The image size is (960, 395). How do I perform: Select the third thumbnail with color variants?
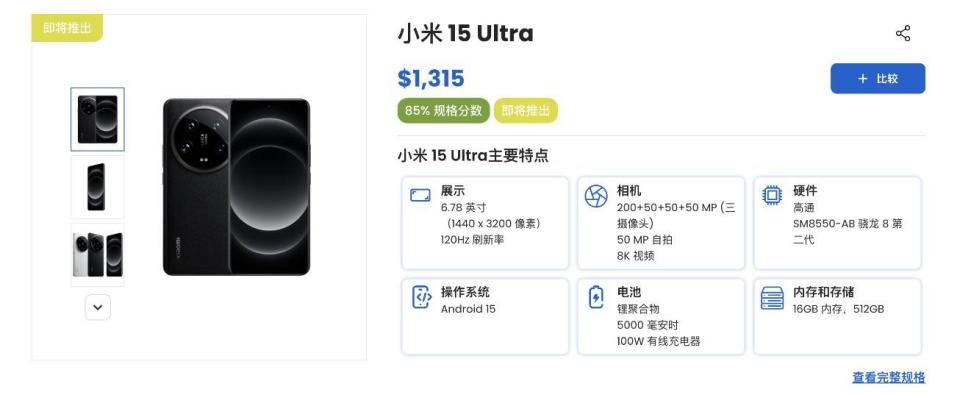97,255
